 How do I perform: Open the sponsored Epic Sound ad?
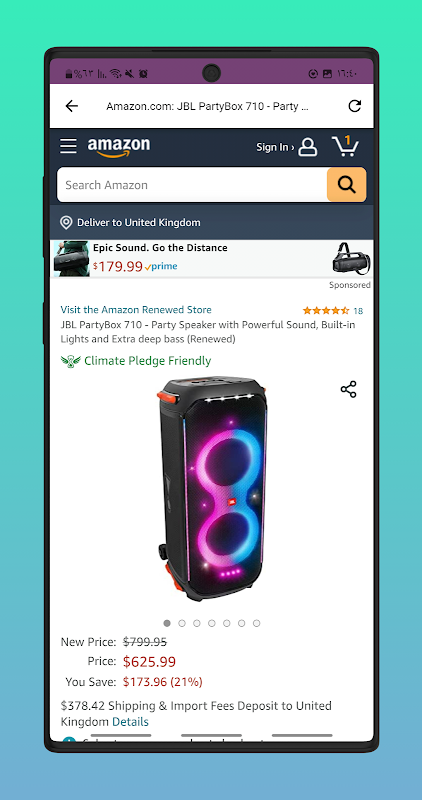pyautogui.click(x=212, y=259)
